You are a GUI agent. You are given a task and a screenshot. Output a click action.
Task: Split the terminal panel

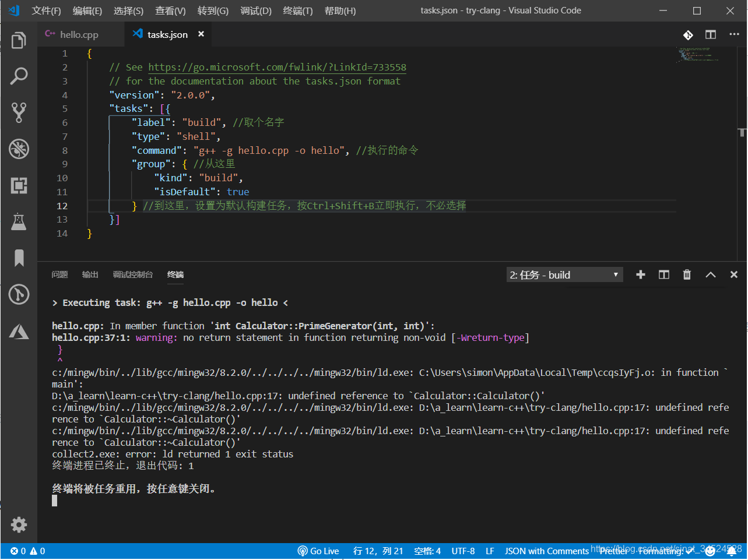(x=664, y=274)
